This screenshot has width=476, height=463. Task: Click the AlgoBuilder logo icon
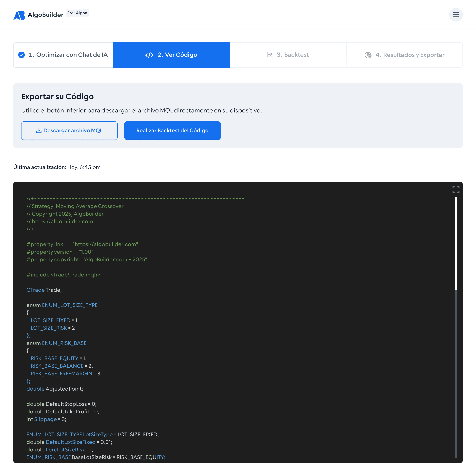[x=20, y=15]
